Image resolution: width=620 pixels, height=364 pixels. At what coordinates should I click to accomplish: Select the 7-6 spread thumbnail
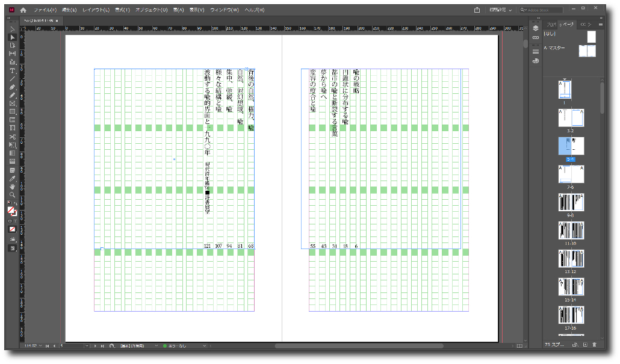click(571, 174)
